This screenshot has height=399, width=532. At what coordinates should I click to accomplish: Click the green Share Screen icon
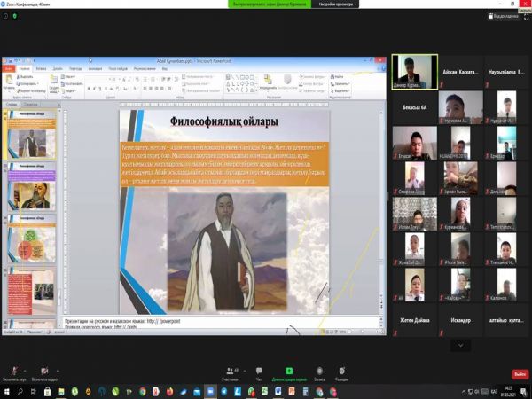[x=288, y=370]
